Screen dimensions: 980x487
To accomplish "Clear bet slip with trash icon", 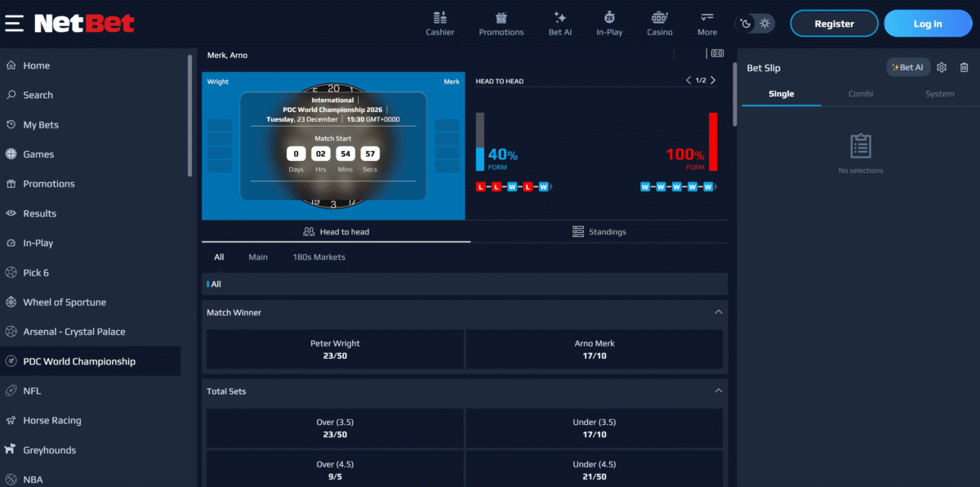I will click(964, 68).
